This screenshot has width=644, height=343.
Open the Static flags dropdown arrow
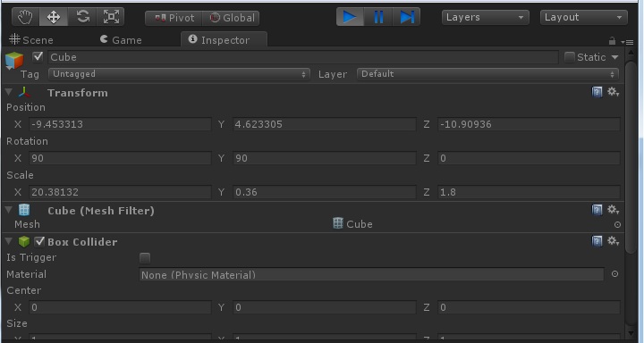(614, 57)
